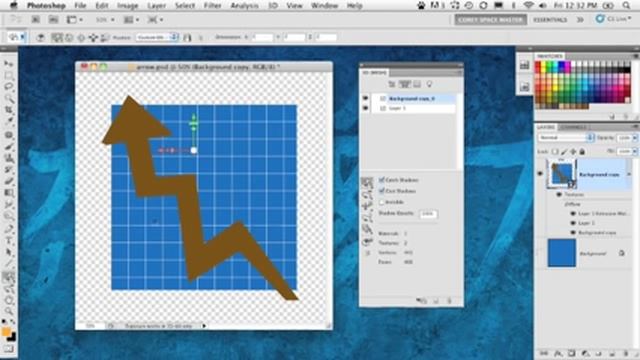
Task: Toggle the Textures eye under Background copy
Action: (x=559, y=195)
